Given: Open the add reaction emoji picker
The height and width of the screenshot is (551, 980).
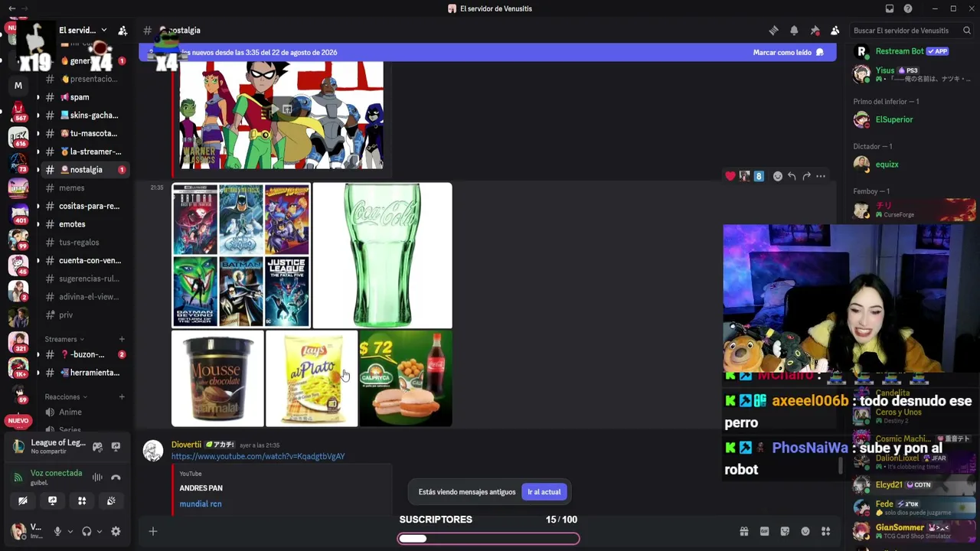Looking at the screenshot, I should [x=777, y=176].
